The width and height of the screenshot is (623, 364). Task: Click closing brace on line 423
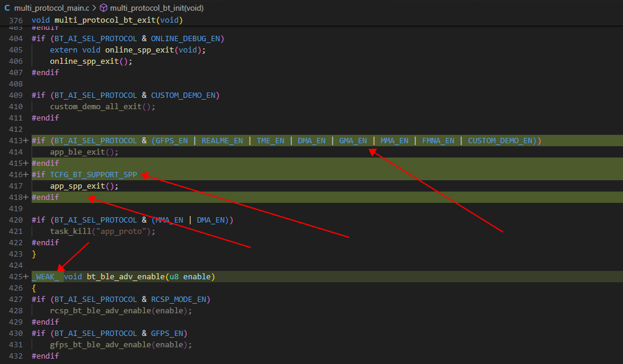34,254
